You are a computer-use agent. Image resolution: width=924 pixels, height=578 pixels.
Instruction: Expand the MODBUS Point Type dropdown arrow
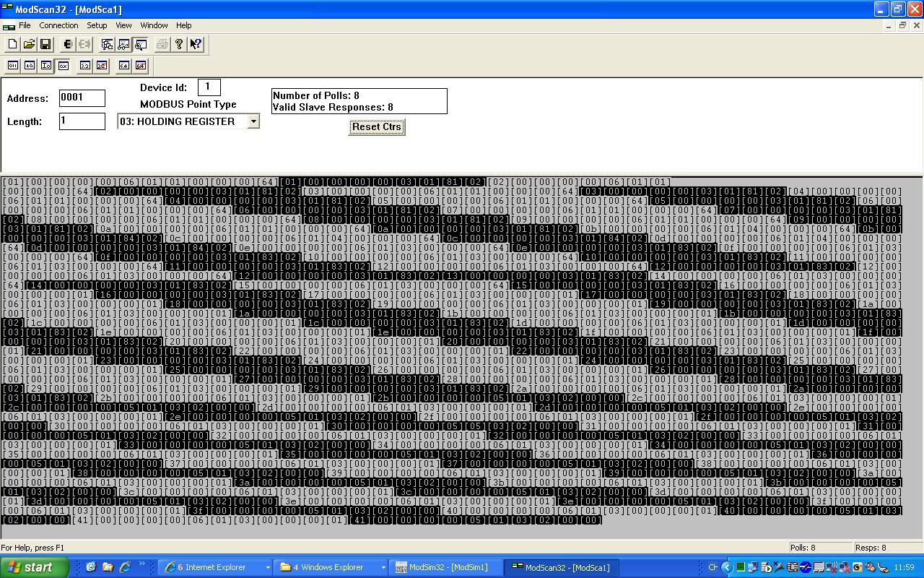click(x=253, y=121)
